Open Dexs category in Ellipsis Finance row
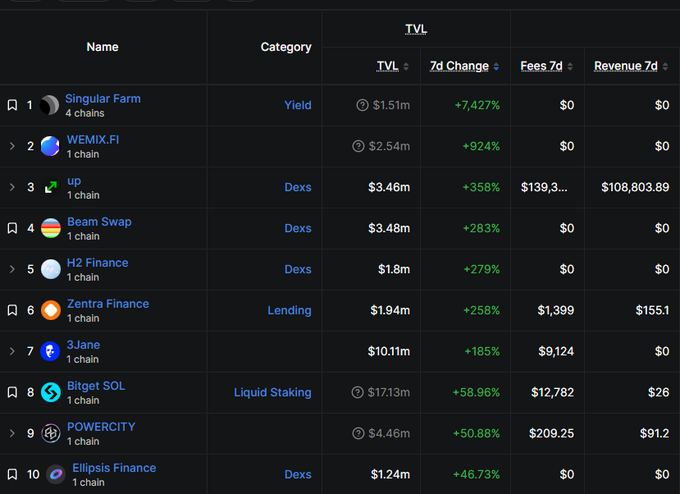Image resolution: width=680 pixels, height=494 pixels. click(x=298, y=474)
